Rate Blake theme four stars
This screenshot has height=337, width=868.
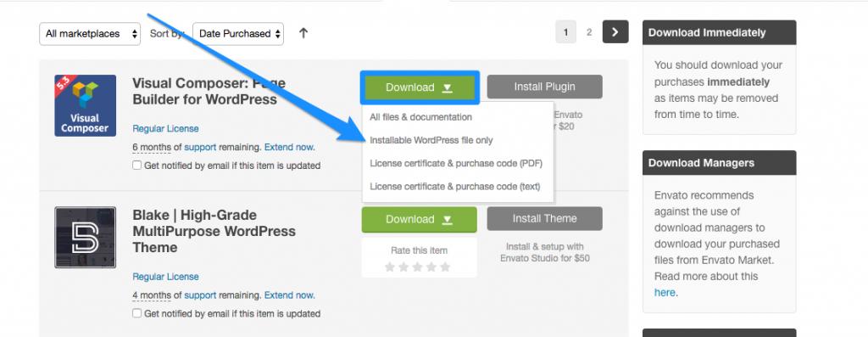[431, 267]
